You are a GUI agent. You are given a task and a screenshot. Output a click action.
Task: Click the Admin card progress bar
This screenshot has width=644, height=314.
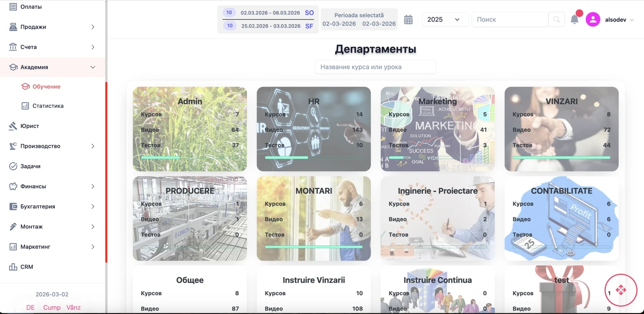coord(190,157)
